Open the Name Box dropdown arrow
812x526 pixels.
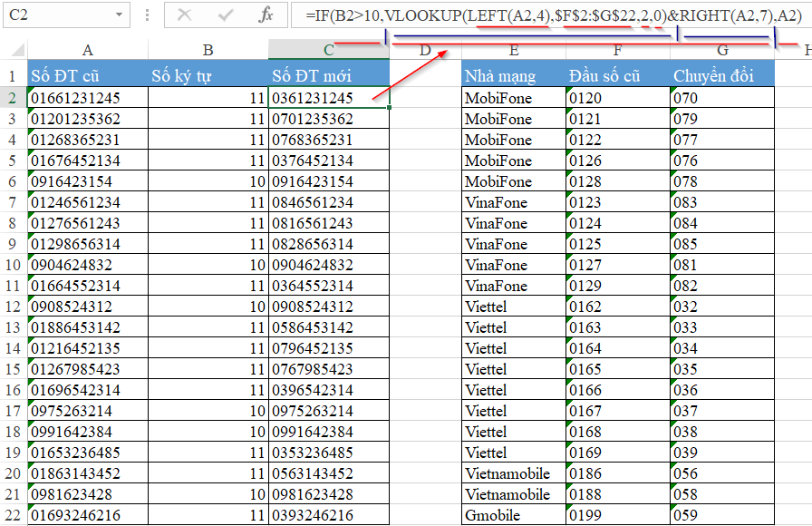(121, 15)
